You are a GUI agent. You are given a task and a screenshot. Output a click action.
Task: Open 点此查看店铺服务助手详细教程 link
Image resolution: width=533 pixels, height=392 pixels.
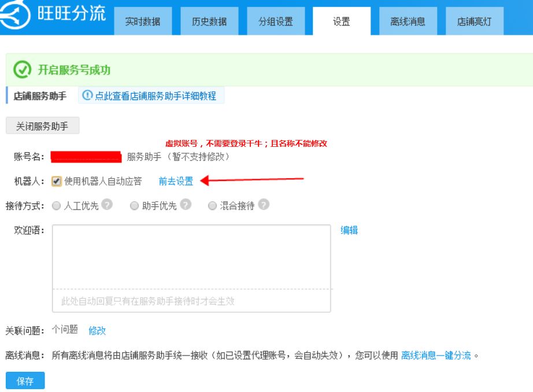pyautogui.click(x=156, y=96)
